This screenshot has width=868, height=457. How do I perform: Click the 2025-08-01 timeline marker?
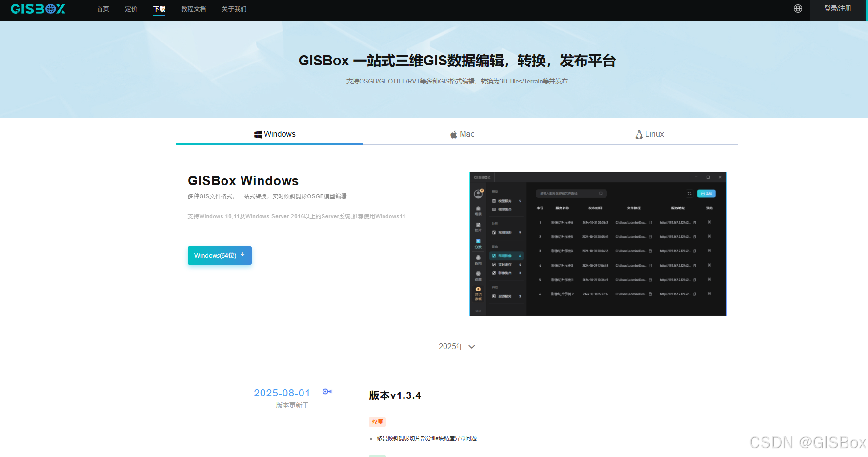click(326, 392)
